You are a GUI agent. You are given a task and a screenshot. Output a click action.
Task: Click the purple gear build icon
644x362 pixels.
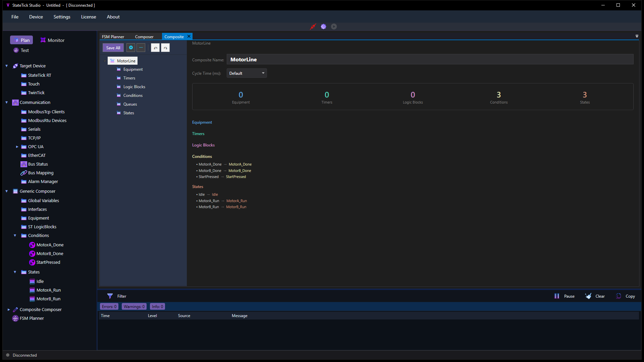point(323,26)
